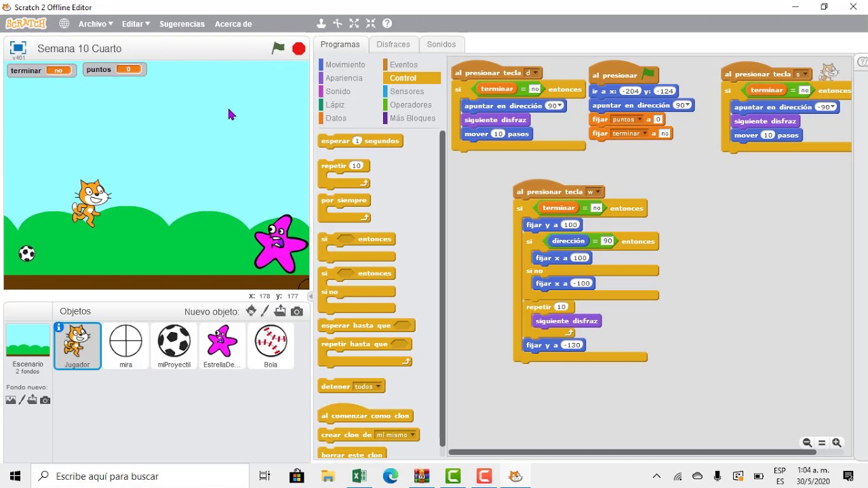Select the Operadores block category

point(410,105)
